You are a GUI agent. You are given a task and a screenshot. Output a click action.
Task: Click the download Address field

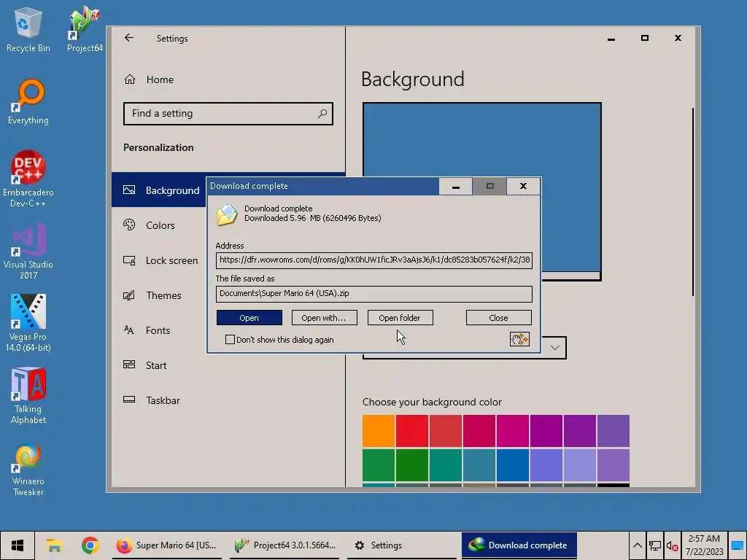[374, 260]
